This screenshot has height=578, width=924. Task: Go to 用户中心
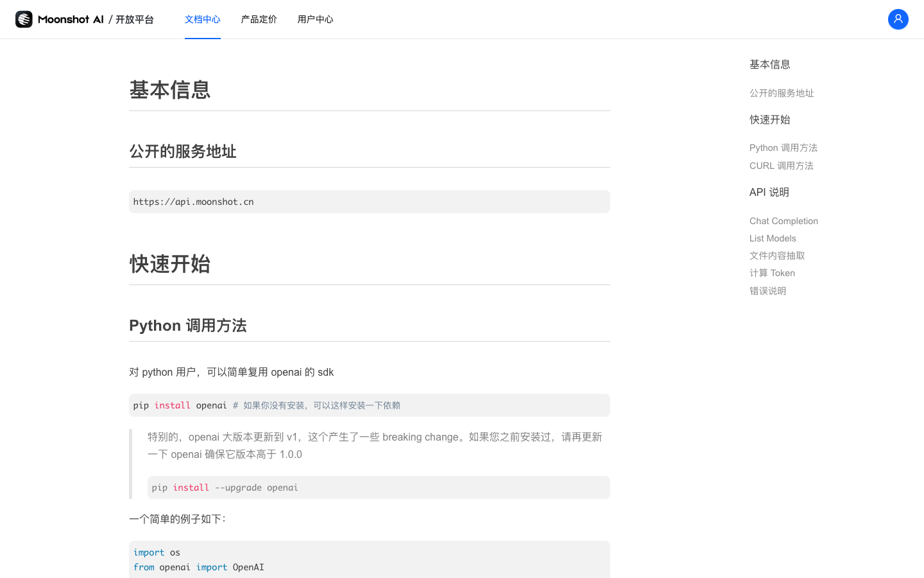(315, 19)
